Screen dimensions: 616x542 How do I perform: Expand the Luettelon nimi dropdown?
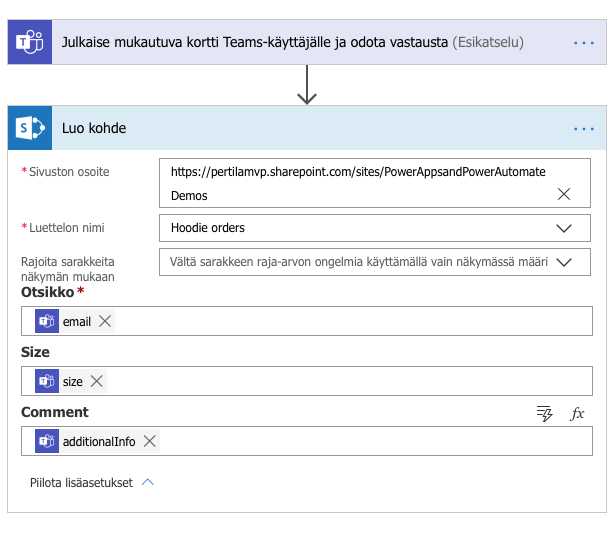coord(563,228)
